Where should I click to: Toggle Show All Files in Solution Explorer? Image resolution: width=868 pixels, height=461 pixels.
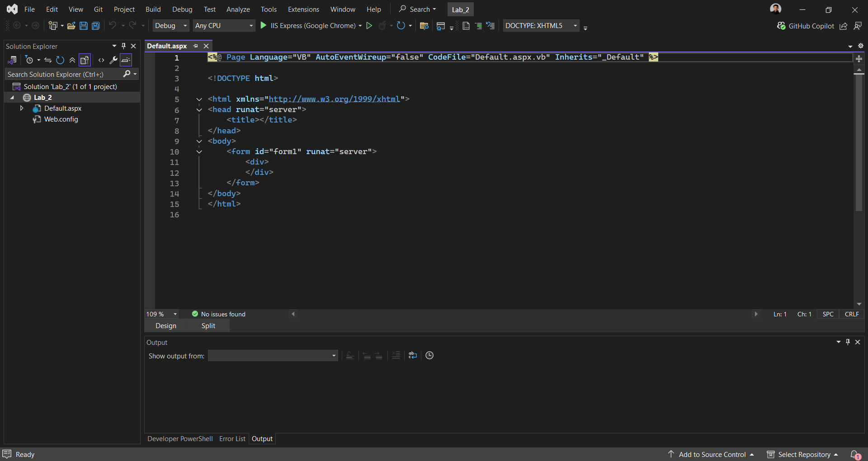85,60
